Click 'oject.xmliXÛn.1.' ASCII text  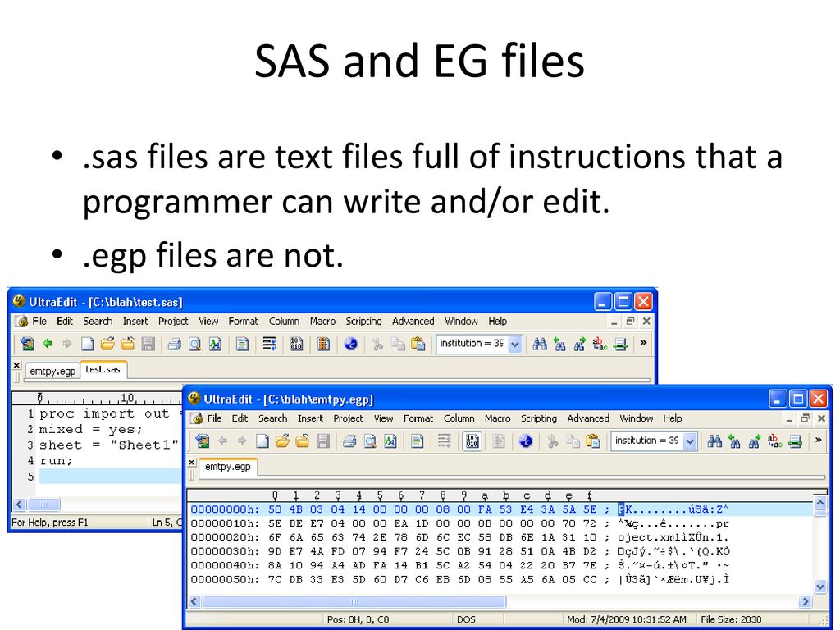673,537
